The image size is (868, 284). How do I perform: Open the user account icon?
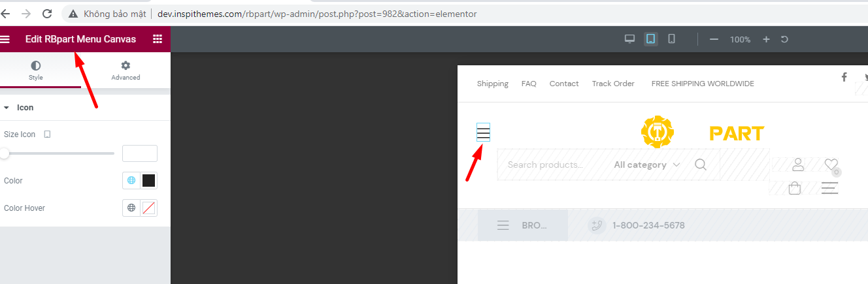point(797,165)
